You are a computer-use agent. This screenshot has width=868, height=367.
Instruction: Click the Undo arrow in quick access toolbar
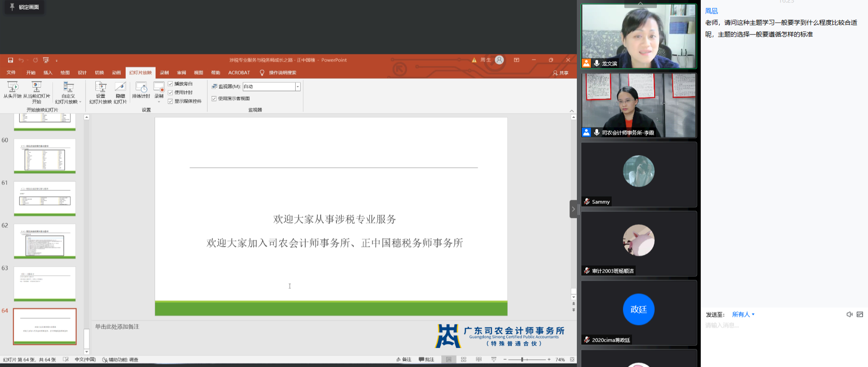click(x=21, y=60)
